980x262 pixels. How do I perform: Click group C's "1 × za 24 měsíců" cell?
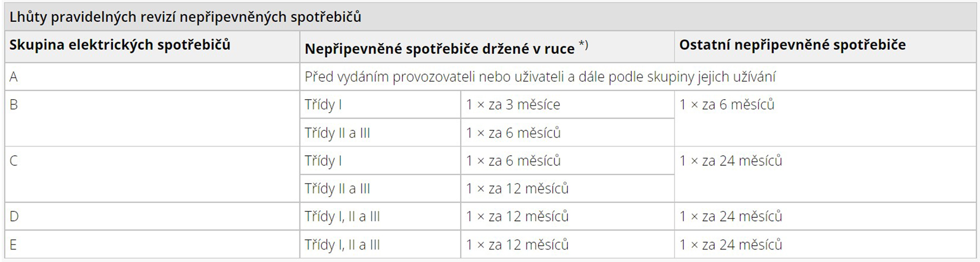point(731,161)
